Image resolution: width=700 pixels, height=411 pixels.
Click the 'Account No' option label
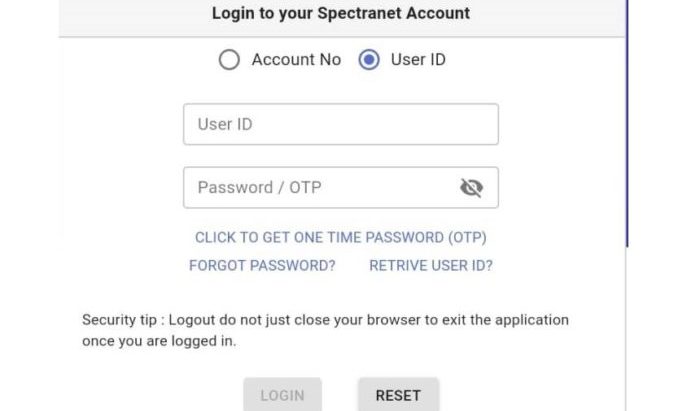click(296, 59)
